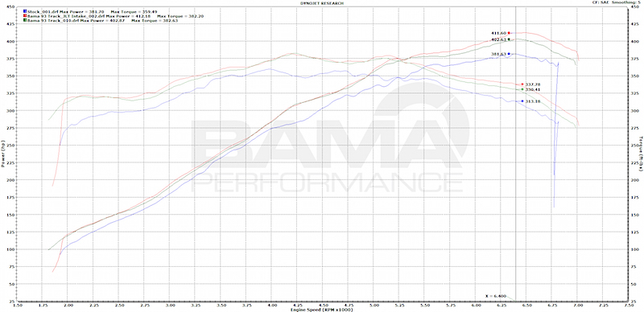Click the green Bama 93 Track_010.drf legend swatch
The width and height of the screenshot is (644, 312).
tap(25, 20)
